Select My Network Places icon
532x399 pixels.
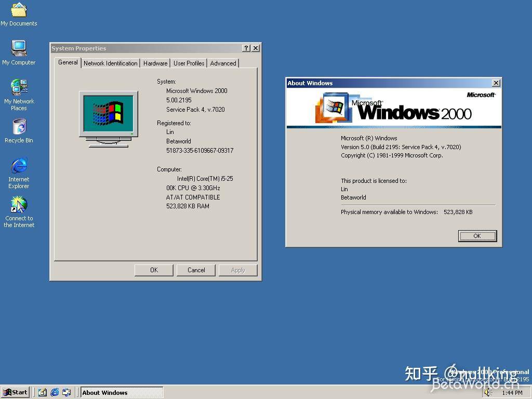coord(19,95)
